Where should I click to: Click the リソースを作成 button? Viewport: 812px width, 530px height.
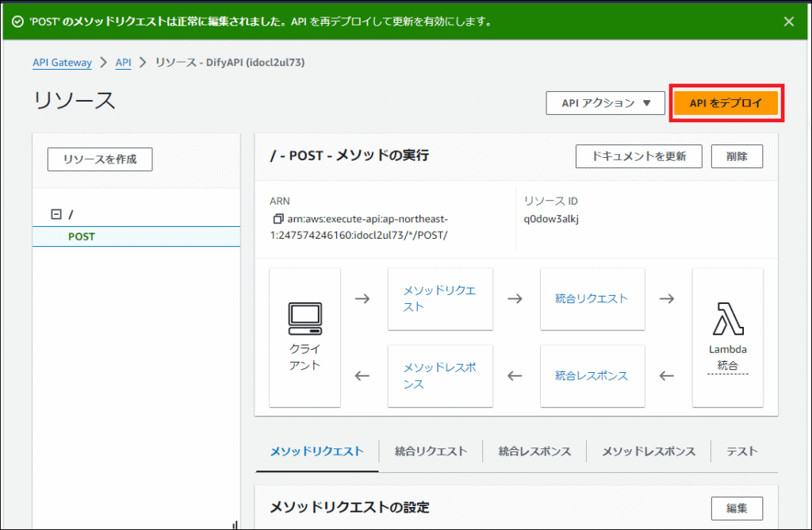coord(100,159)
